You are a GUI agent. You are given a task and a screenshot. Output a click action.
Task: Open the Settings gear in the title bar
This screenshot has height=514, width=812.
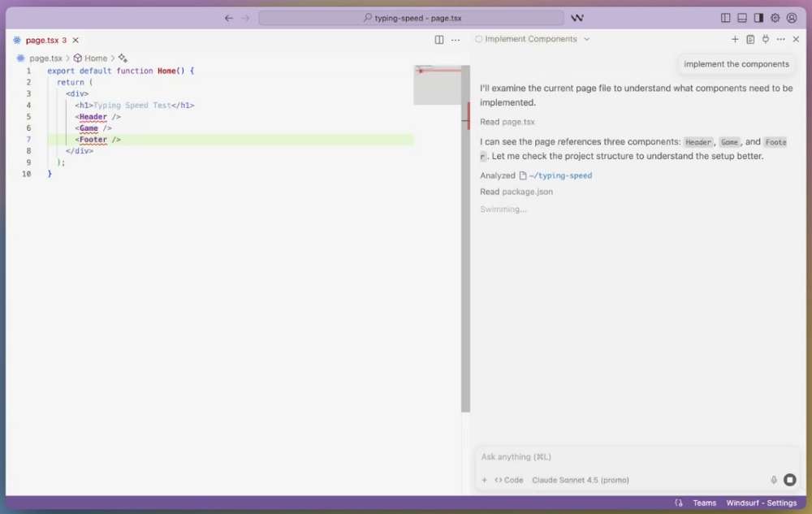[x=775, y=17]
